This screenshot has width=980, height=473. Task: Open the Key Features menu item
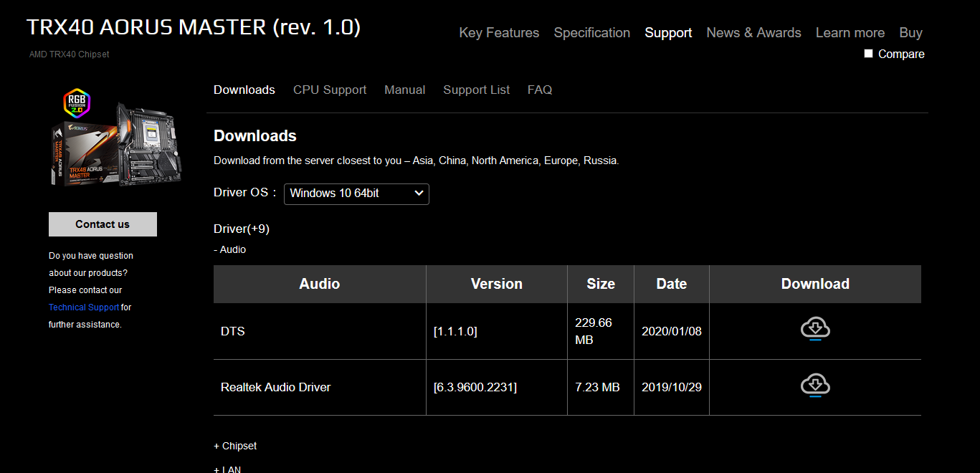tap(499, 33)
